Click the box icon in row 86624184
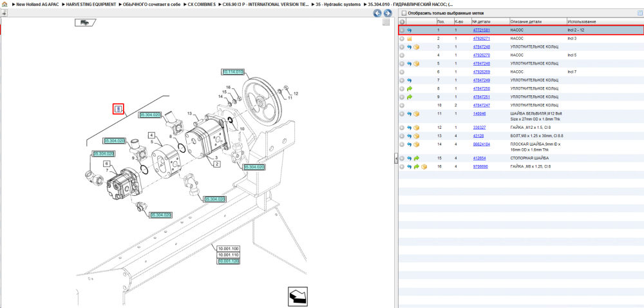644x308 pixels. (x=417, y=144)
